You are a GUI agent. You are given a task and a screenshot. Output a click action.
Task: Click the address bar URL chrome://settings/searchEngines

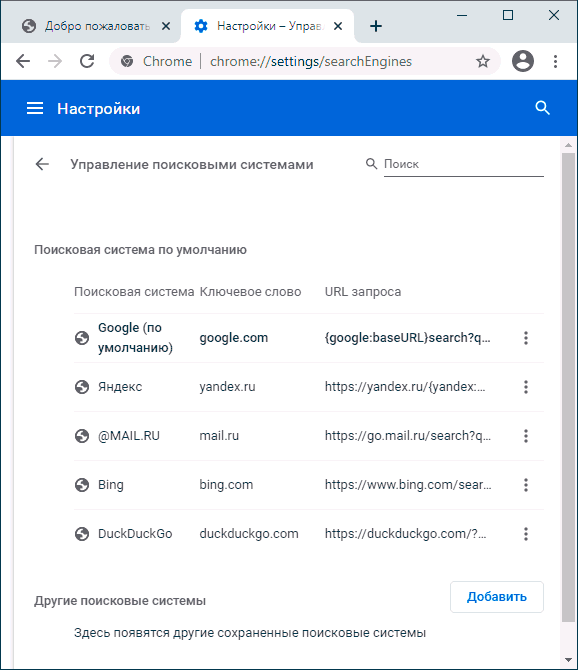pos(311,62)
